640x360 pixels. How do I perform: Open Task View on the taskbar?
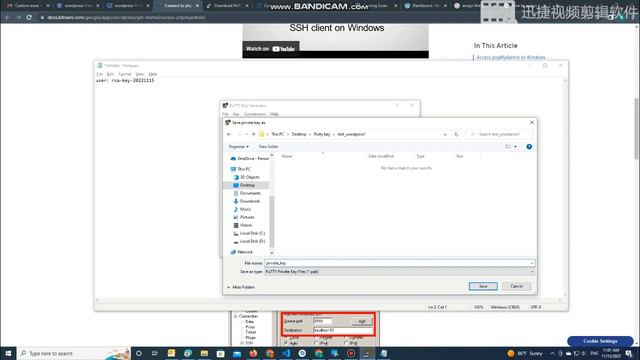(x=155, y=353)
